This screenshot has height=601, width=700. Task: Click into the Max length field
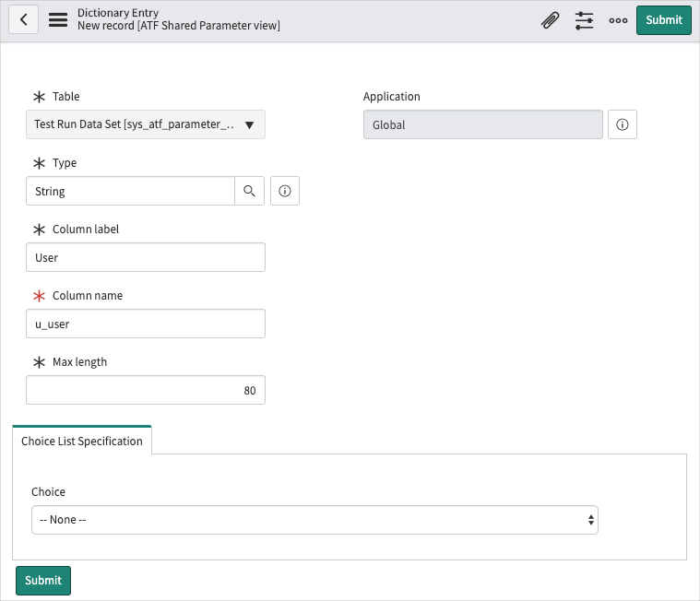(146, 390)
